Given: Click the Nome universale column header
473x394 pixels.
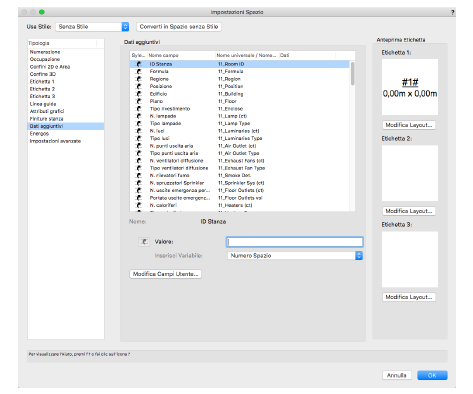Looking at the screenshot, I should (246, 55).
